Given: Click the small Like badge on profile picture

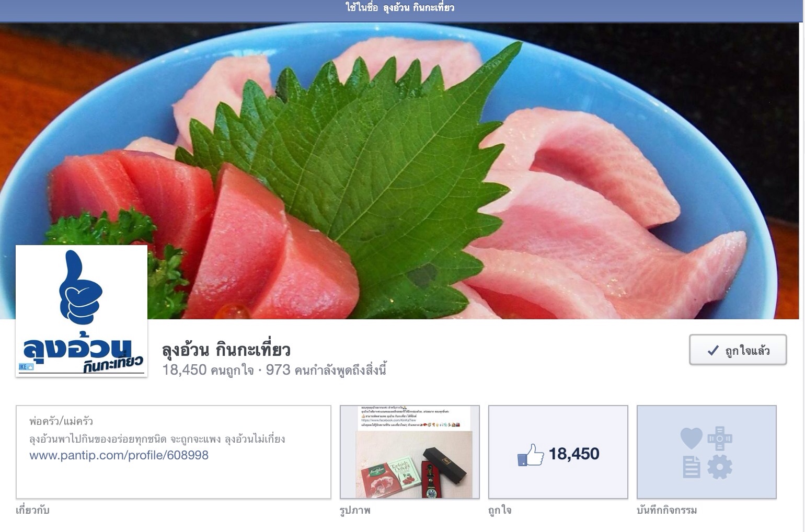Looking at the screenshot, I should tap(26, 367).
